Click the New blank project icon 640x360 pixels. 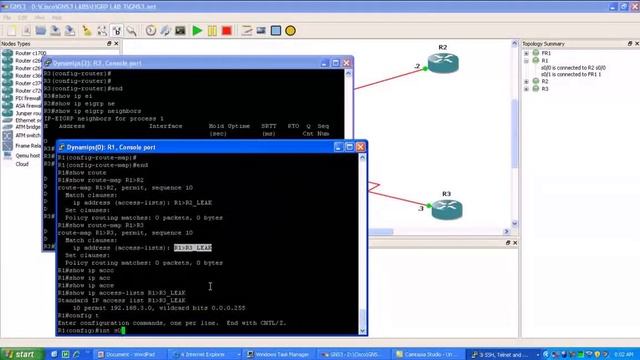coord(12,31)
